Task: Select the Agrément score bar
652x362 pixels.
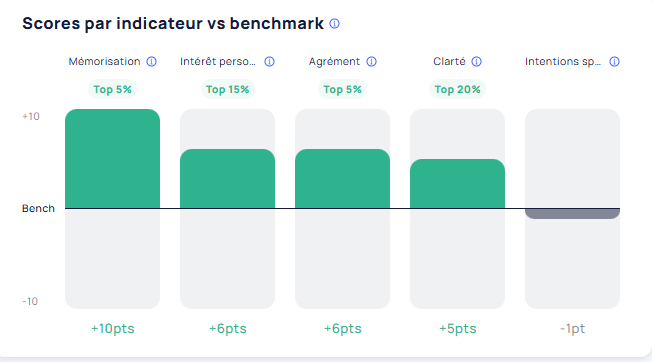Action: pyautogui.click(x=343, y=179)
